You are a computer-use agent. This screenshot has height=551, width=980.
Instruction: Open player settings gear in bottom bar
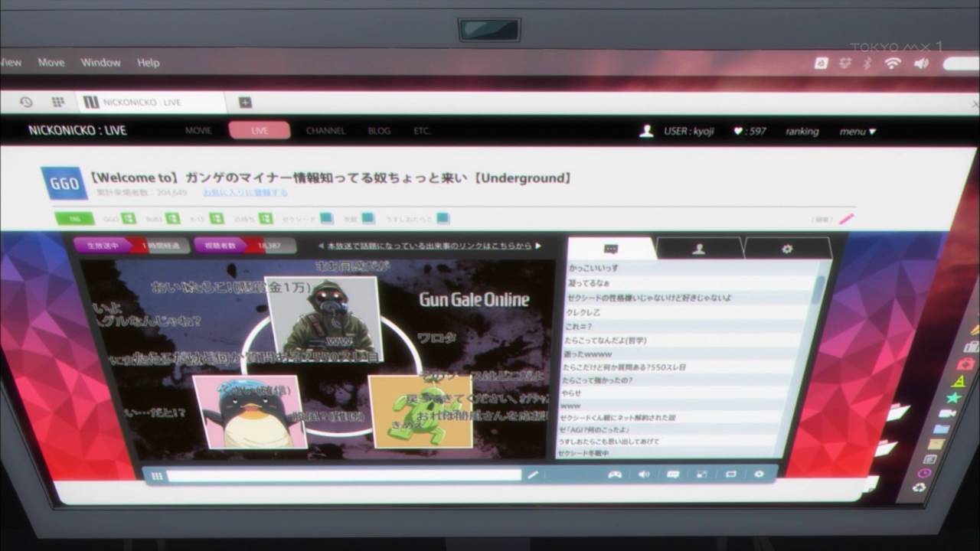pyautogui.click(x=759, y=474)
